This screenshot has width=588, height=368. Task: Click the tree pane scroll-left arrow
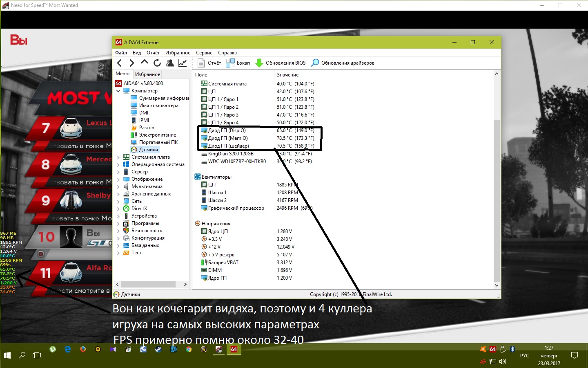(x=118, y=284)
